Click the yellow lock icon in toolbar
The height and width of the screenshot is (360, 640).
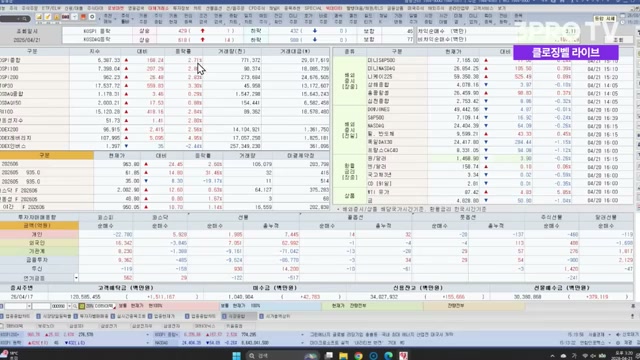56,17
